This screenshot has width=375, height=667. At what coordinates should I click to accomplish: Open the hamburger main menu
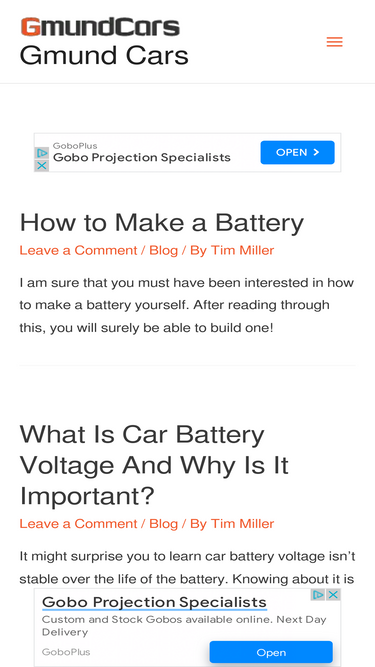pos(334,42)
